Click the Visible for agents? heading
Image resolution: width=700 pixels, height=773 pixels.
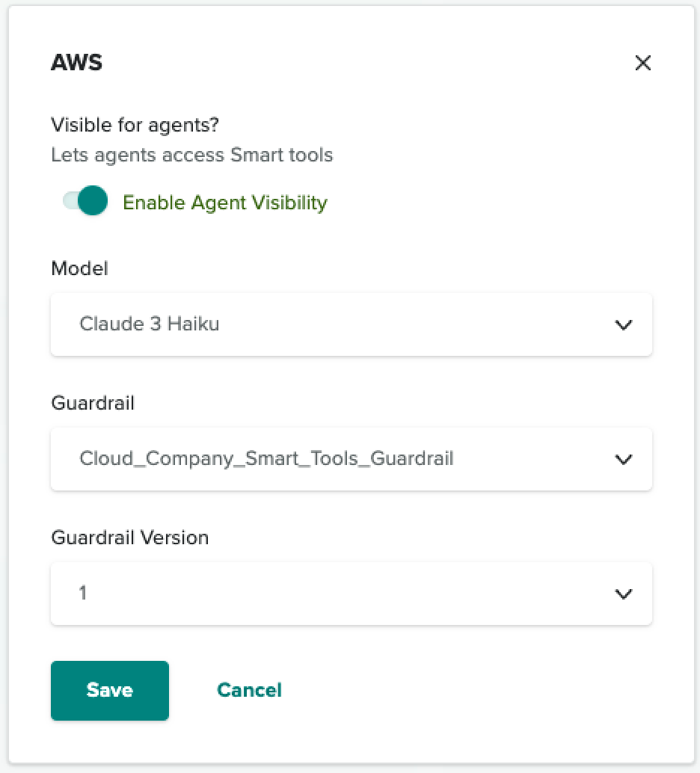[135, 125]
